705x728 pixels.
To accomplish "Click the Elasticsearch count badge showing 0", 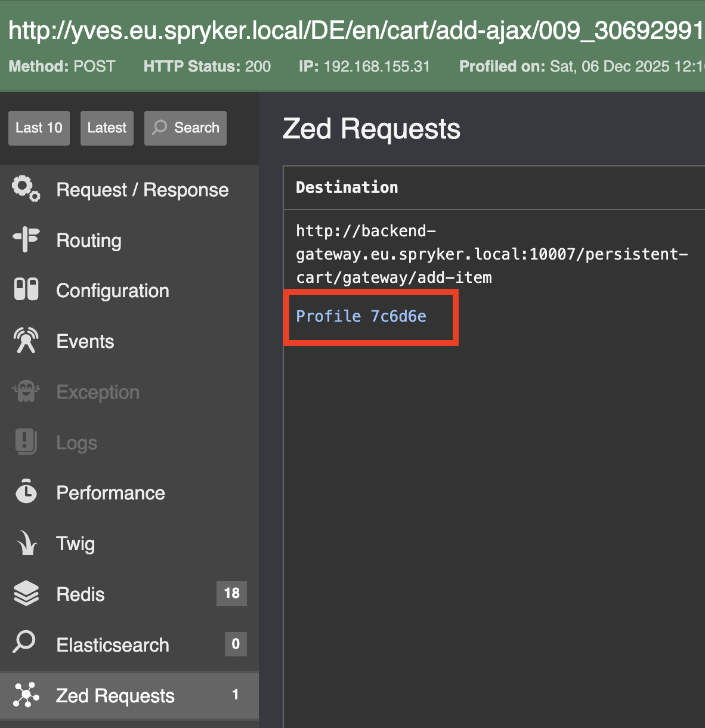I will click(x=235, y=644).
